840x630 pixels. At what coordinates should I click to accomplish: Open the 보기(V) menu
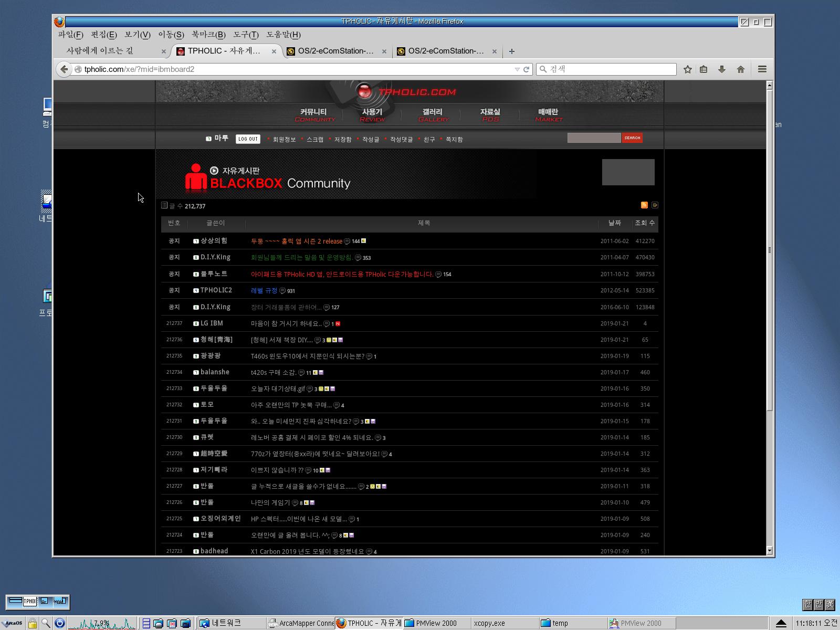point(138,35)
